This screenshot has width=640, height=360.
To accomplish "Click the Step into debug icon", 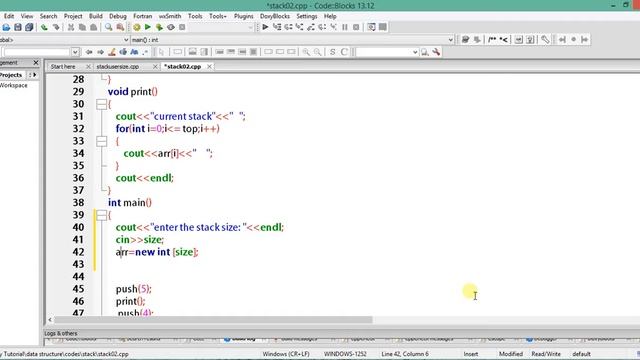I will 300,27.
